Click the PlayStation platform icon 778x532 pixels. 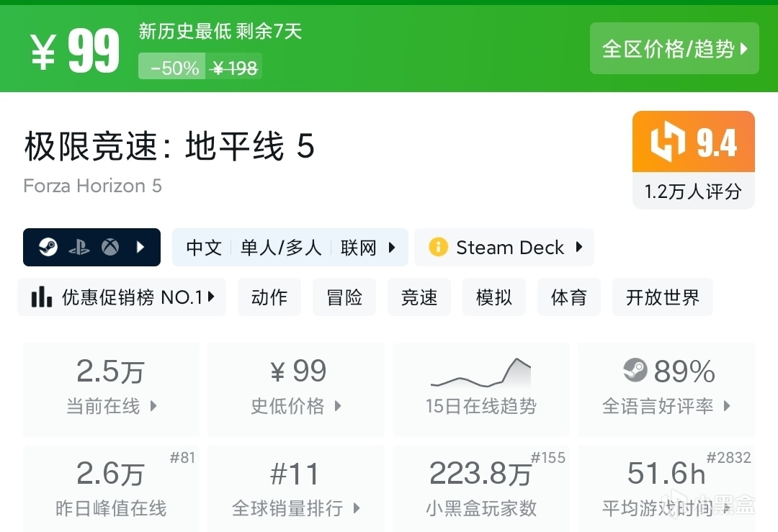pyautogui.click(x=79, y=248)
